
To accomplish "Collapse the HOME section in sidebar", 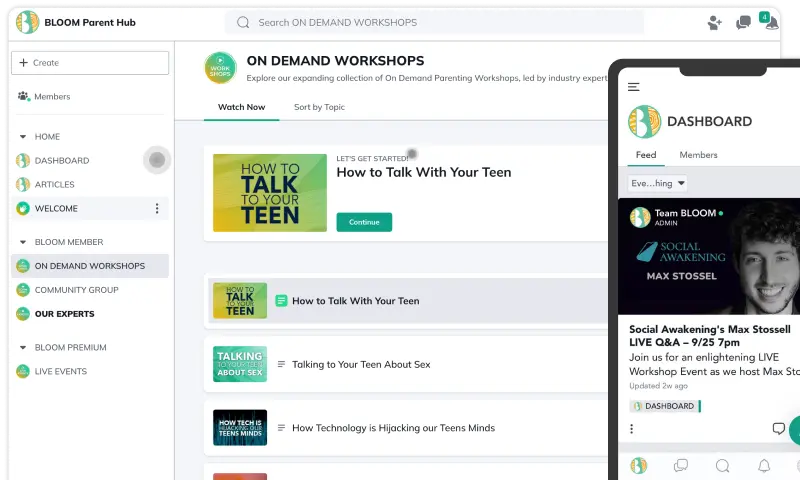I will 23,137.
